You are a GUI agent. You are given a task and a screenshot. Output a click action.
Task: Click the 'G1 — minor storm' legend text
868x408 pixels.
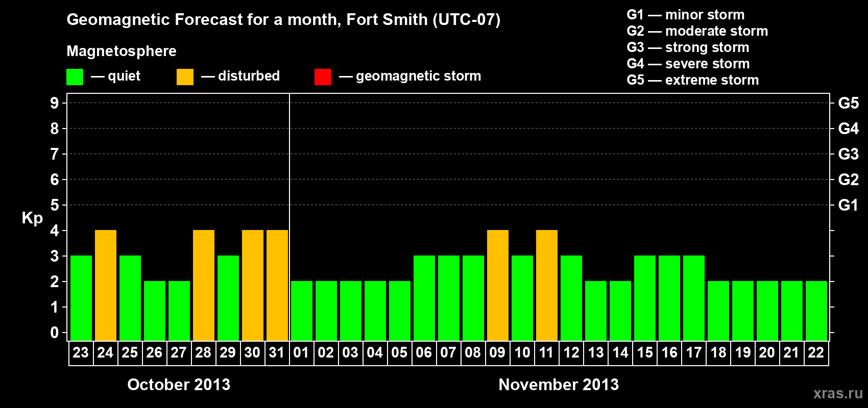pos(685,15)
